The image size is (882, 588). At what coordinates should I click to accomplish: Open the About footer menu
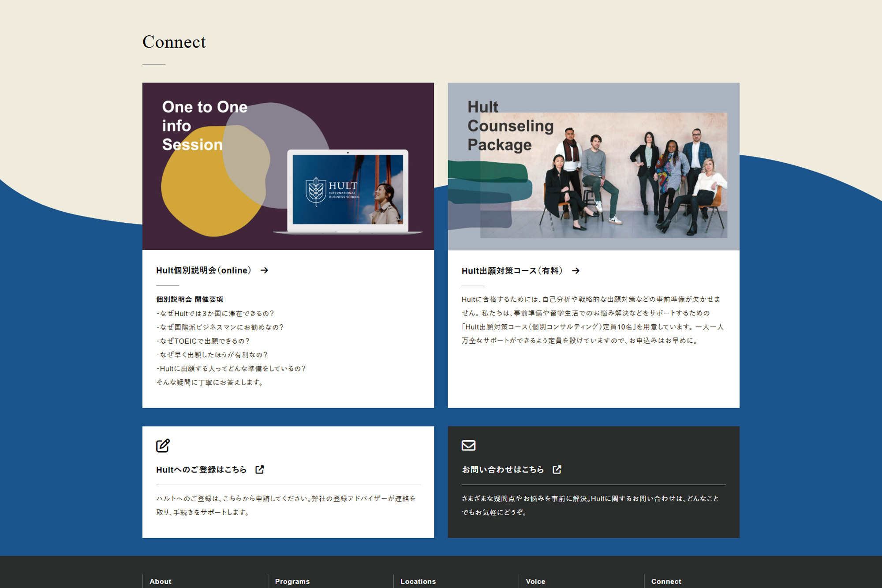161,581
